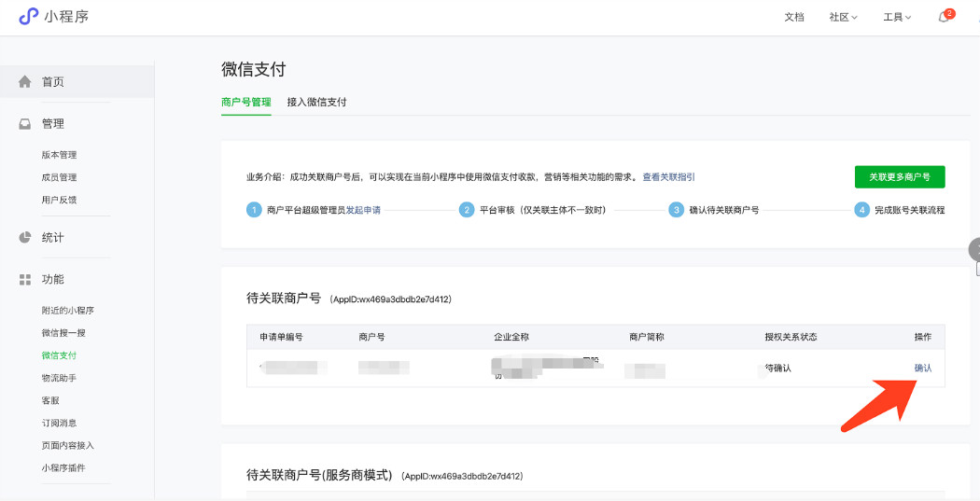
Task: Open 用户反馈 in the sidebar
Action: [60, 200]
